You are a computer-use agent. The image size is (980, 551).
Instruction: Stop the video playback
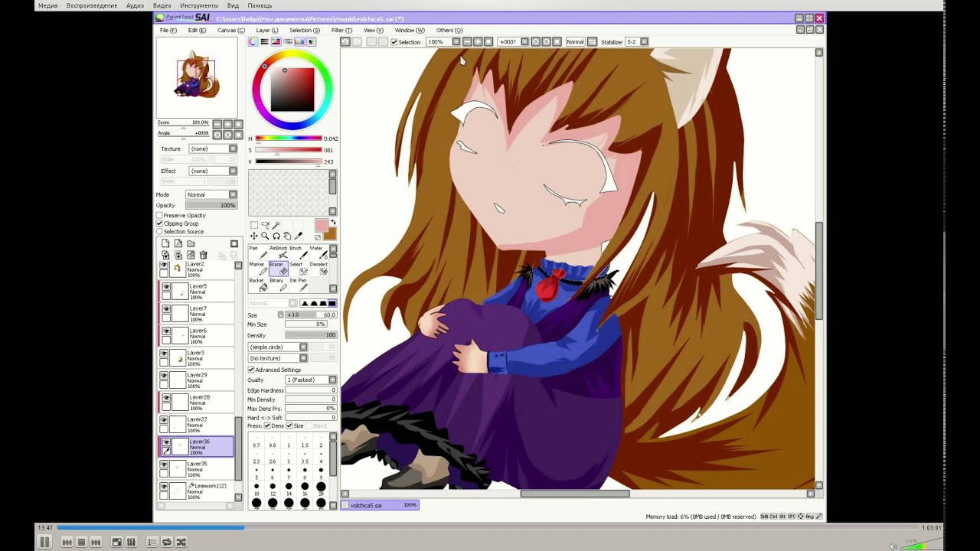[x=81, y=542]
